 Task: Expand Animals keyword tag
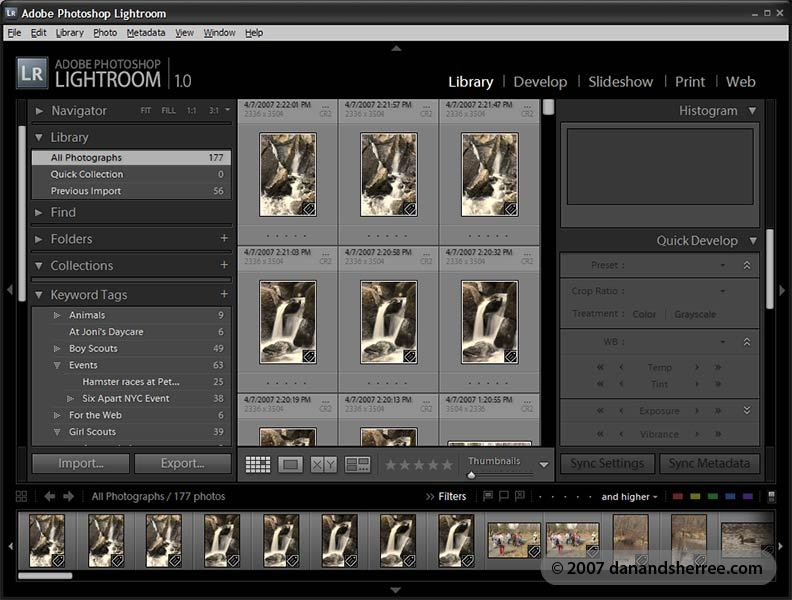tap(57, 315)
